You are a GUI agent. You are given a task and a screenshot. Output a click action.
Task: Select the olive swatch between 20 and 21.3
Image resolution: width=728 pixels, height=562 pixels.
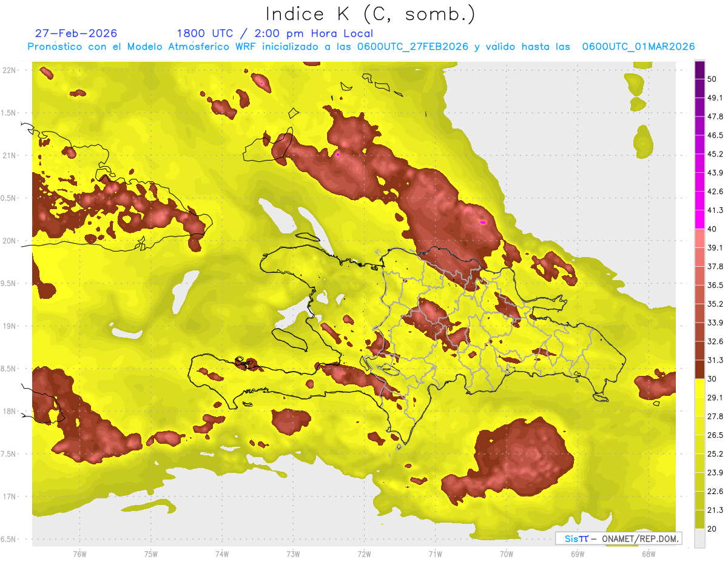pos(699,520)
